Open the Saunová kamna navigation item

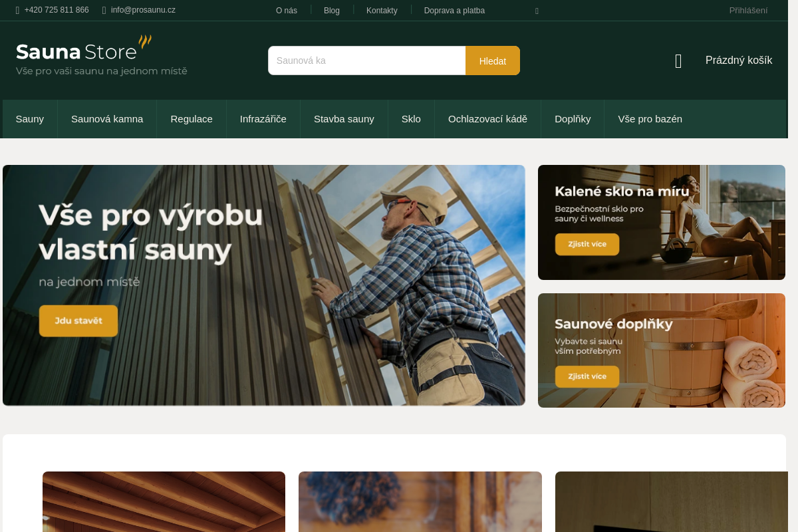click(x=107, y=119)
